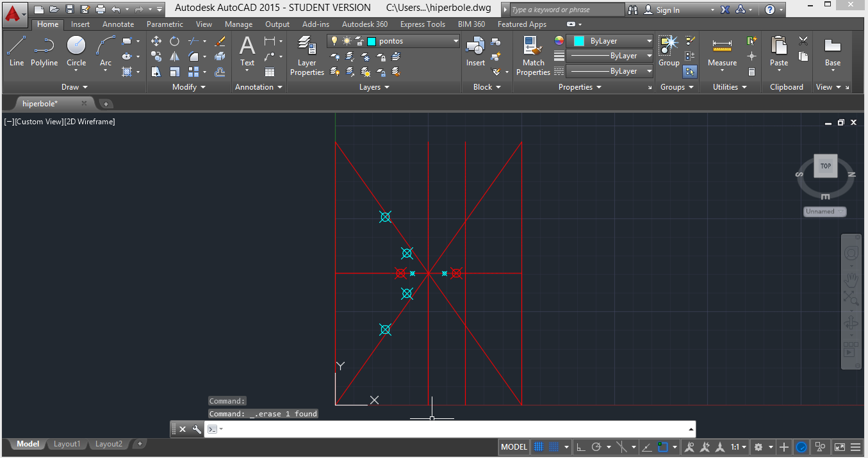This screenshot has width=868, height=458.
Task: Switch to the Manage ribbon tab
Action: tap(238, 24)
